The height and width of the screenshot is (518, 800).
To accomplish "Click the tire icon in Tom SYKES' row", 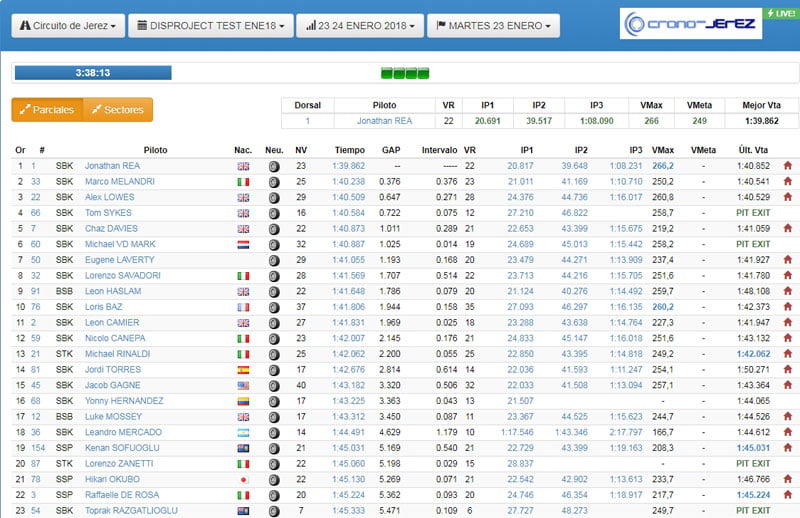I will [x=274, y=213].
